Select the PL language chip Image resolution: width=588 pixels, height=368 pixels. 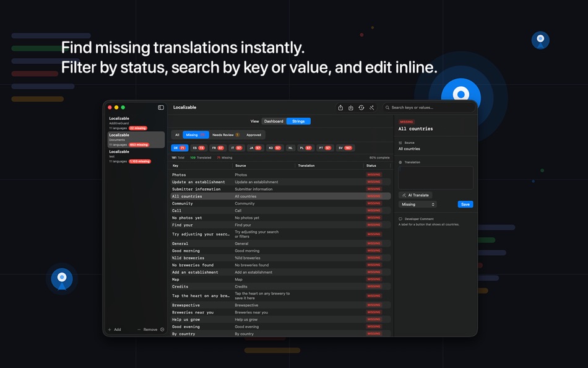306,148
